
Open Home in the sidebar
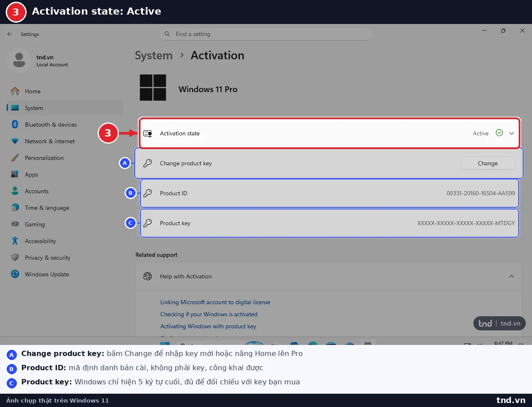click(x=65, y=91)
